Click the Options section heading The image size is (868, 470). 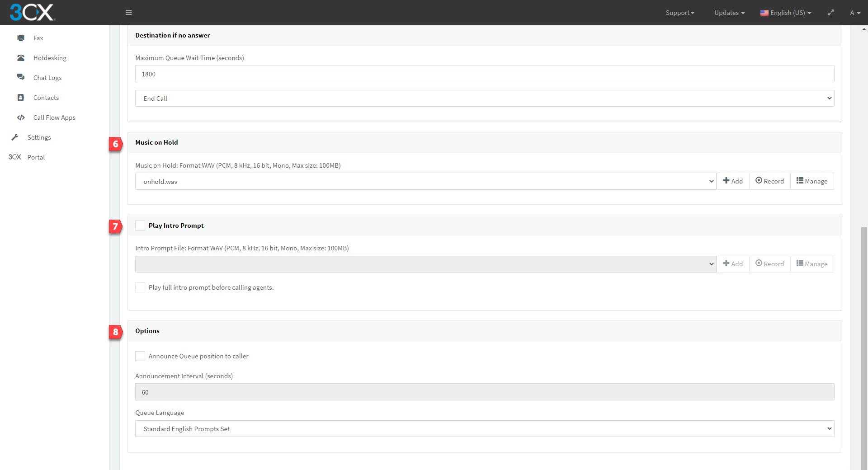(x=147, y=331)
